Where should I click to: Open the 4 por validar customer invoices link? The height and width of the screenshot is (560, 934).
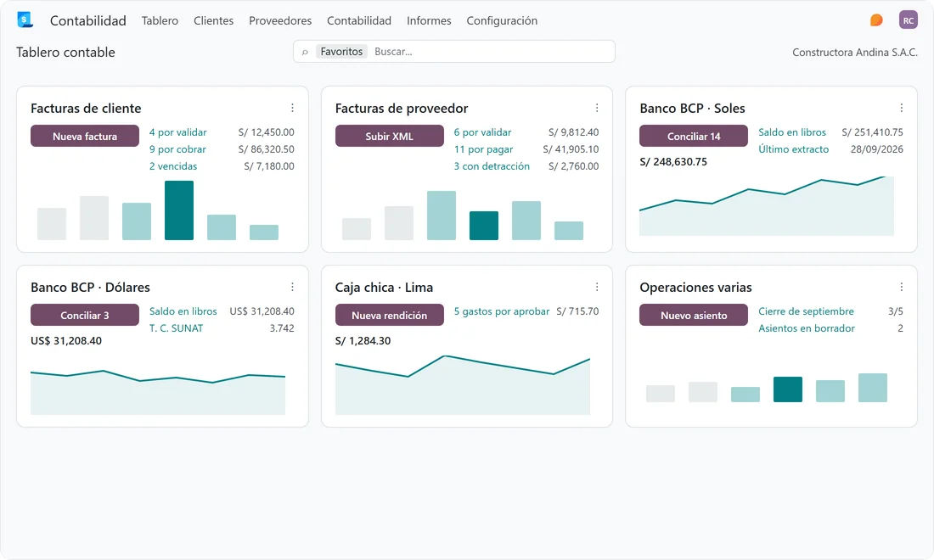coord(178,132)
